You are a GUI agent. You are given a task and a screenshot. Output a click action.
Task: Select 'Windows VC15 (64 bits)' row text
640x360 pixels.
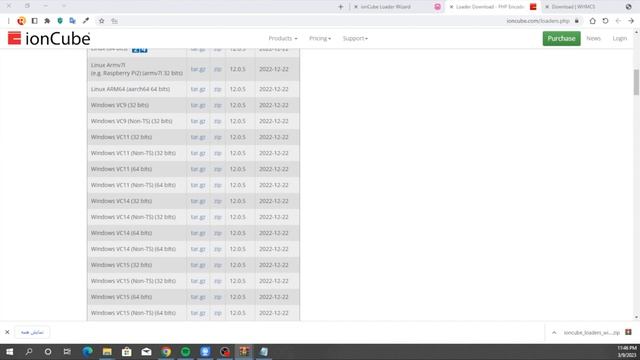[121, 297]
